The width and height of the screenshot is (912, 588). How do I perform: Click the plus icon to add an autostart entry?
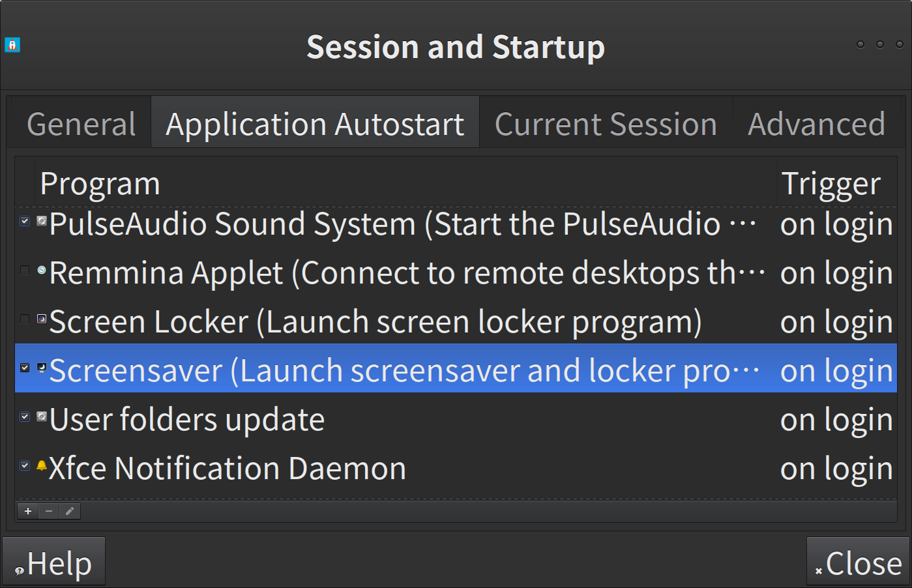pos(28,511)
